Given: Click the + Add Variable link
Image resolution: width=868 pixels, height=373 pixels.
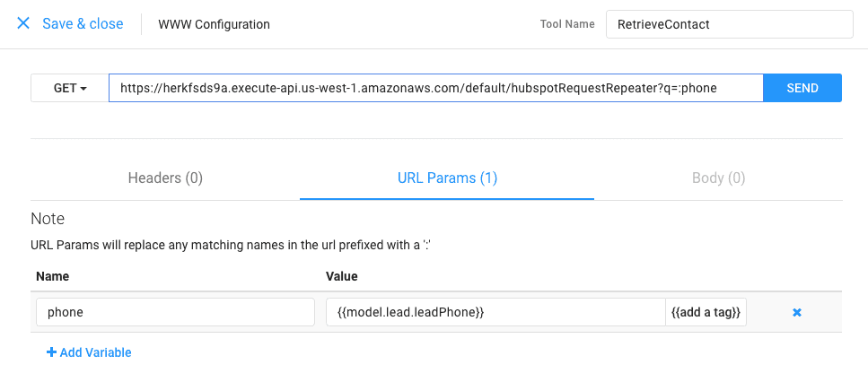Looking at the screenshot, I should (89, 352).
